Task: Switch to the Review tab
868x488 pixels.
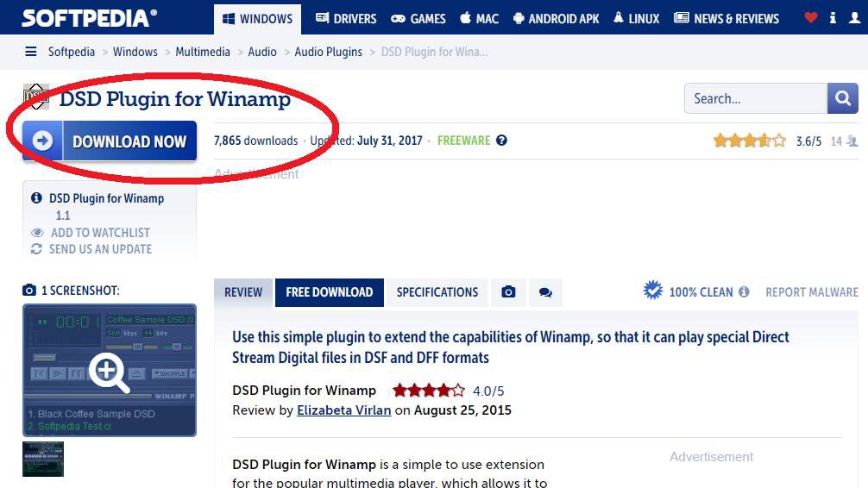Action: (x=243, y=292)
